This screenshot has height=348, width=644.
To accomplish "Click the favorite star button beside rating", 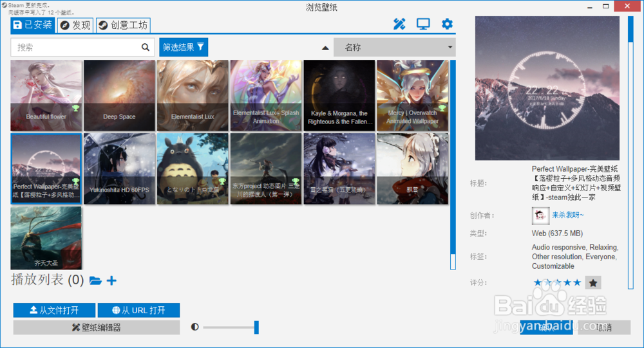I will pos(593,282).
